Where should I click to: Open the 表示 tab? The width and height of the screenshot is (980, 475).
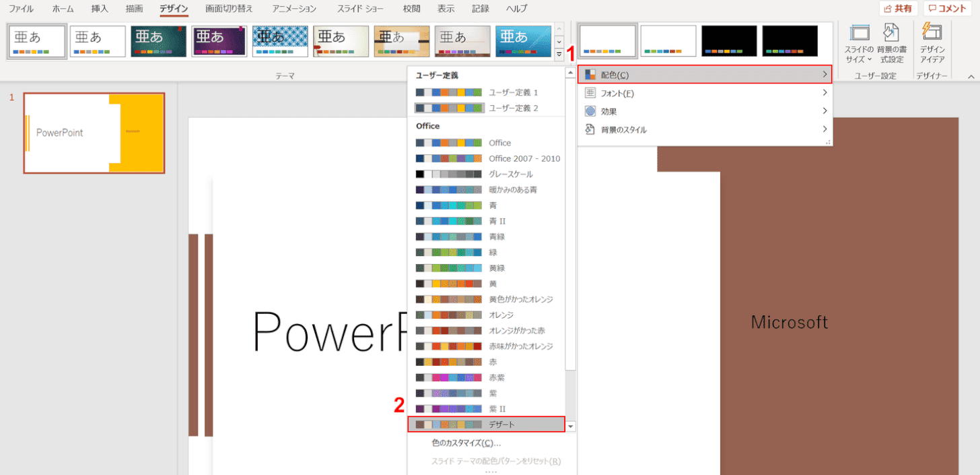[x=446, y=9]
